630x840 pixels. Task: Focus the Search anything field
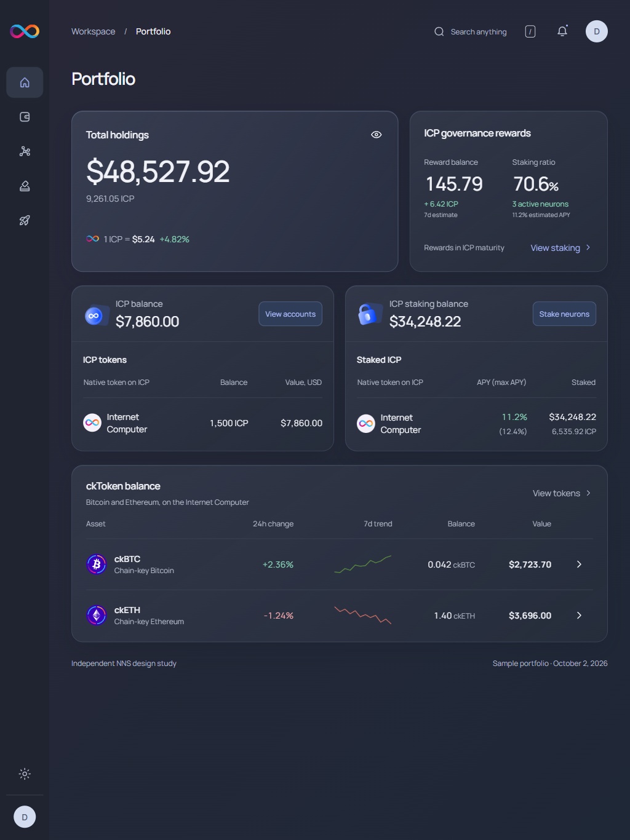click(471, 31)
